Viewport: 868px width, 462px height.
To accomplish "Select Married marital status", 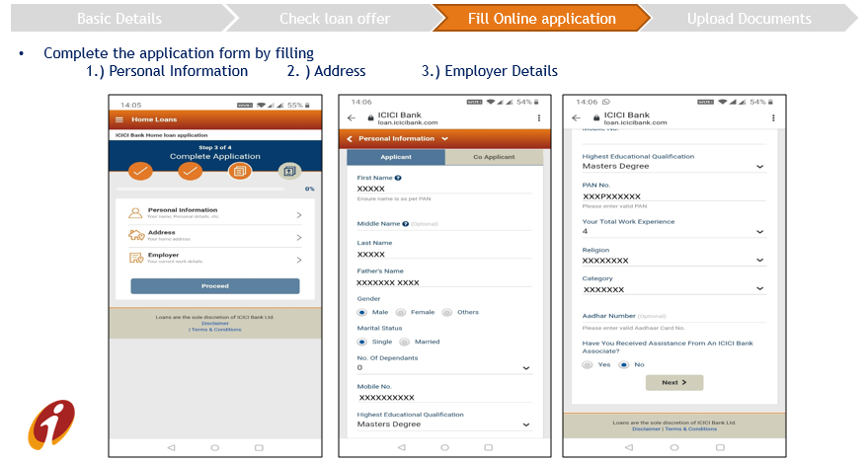I will (x=405, y=342).
